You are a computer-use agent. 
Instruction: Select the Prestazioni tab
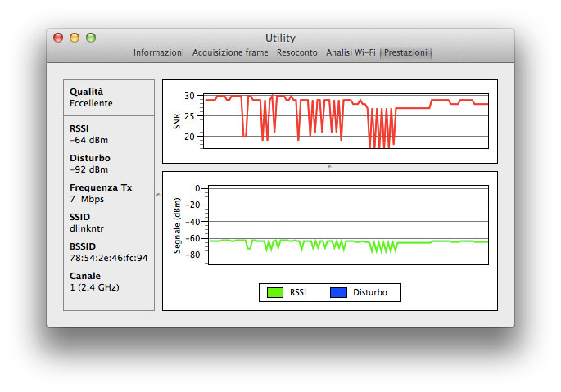point(405,52)
